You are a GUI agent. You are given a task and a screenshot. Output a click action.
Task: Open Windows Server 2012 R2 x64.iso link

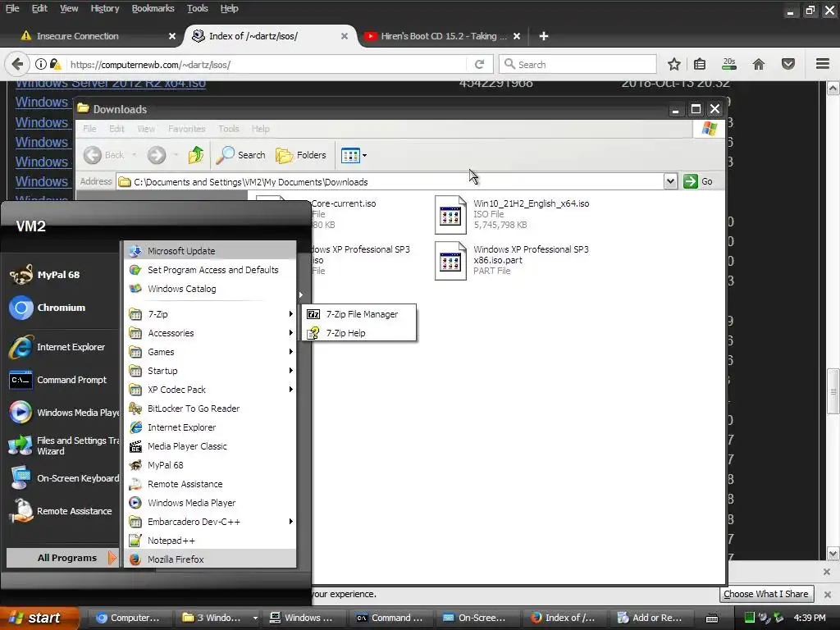coord(111,84)
